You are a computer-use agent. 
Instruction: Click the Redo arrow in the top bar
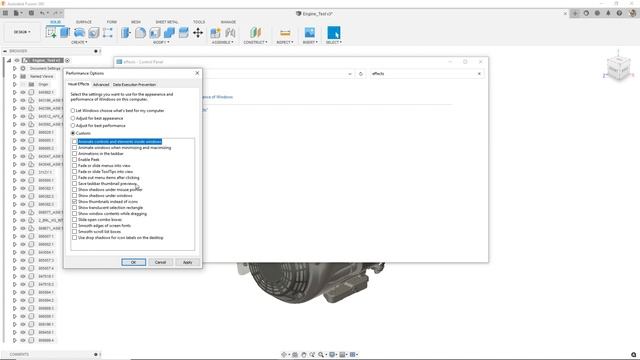coord(56,13)
